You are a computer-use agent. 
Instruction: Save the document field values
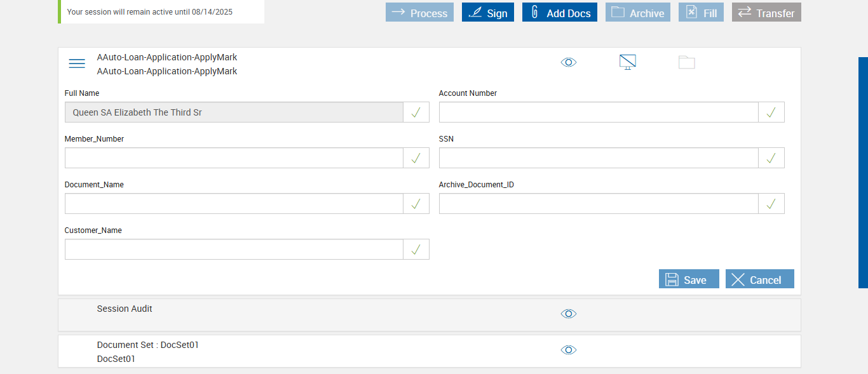point(688,279)
